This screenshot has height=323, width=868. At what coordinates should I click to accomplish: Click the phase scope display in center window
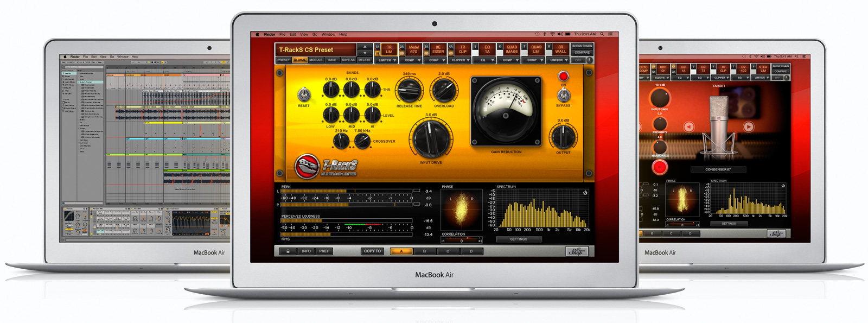461,210
